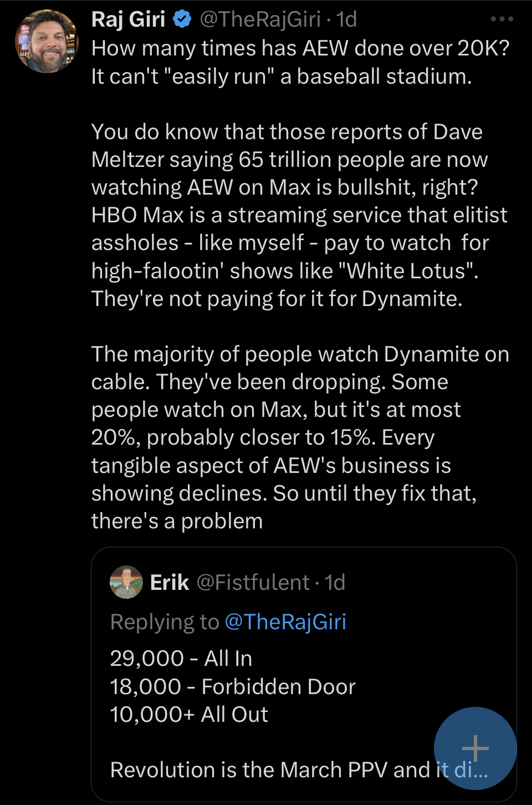Tap the 'majority of people watch Dynamite' paragraph

pyautogui.click(x=299, y=437)
